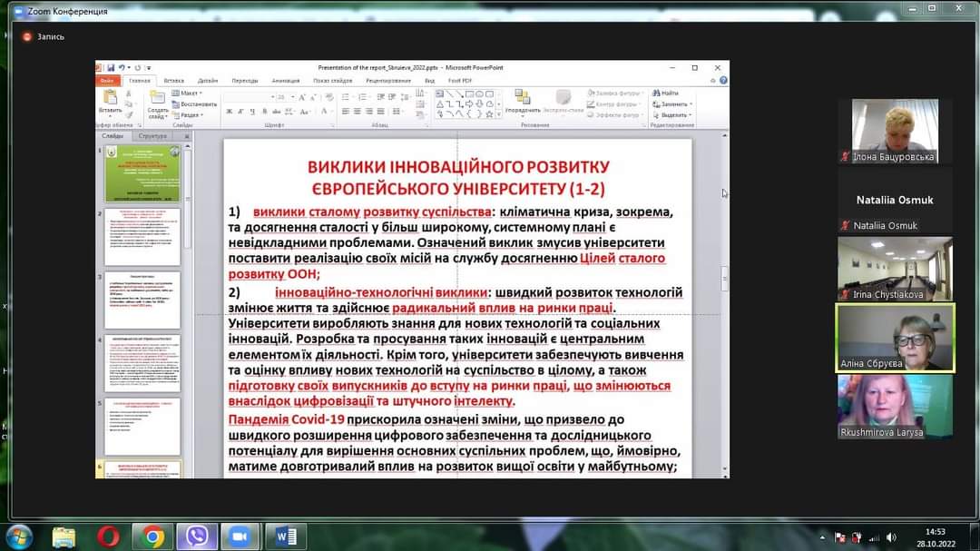Click the Вставить paste icon

(111, 101)
